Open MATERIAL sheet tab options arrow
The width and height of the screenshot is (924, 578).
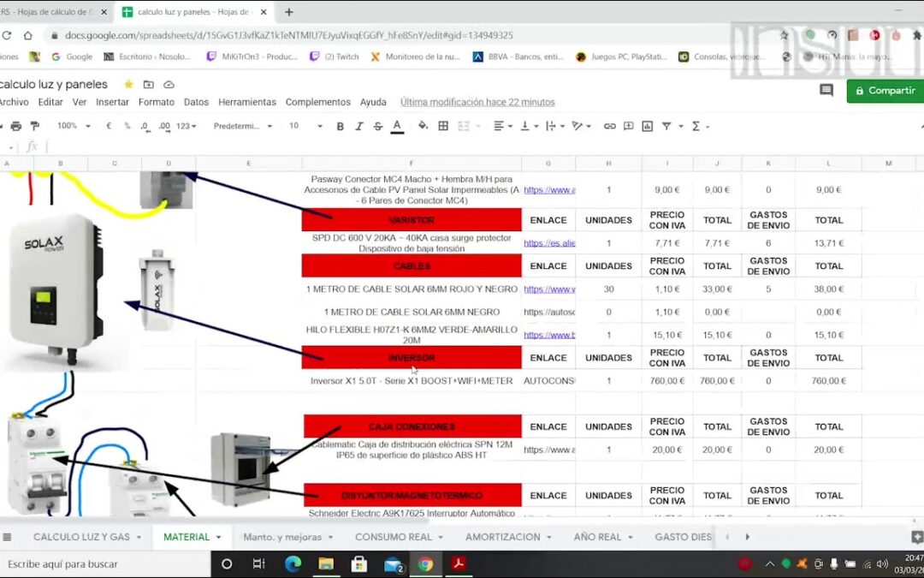(219, 537)
